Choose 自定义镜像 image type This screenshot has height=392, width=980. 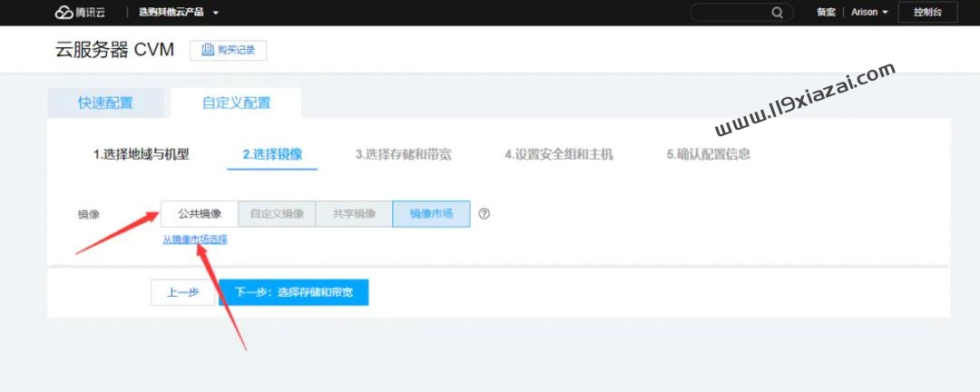(277, 214)
